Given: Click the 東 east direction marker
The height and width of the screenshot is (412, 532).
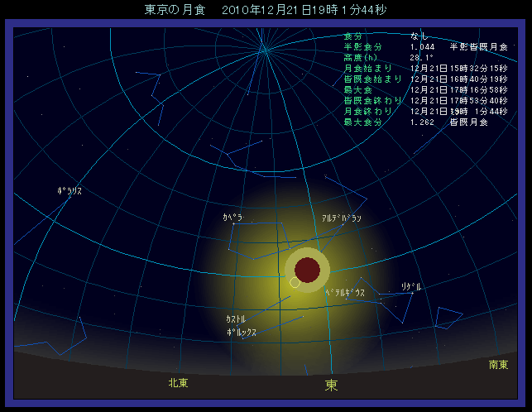Looking at the screenshot, I should pos(331,386).
